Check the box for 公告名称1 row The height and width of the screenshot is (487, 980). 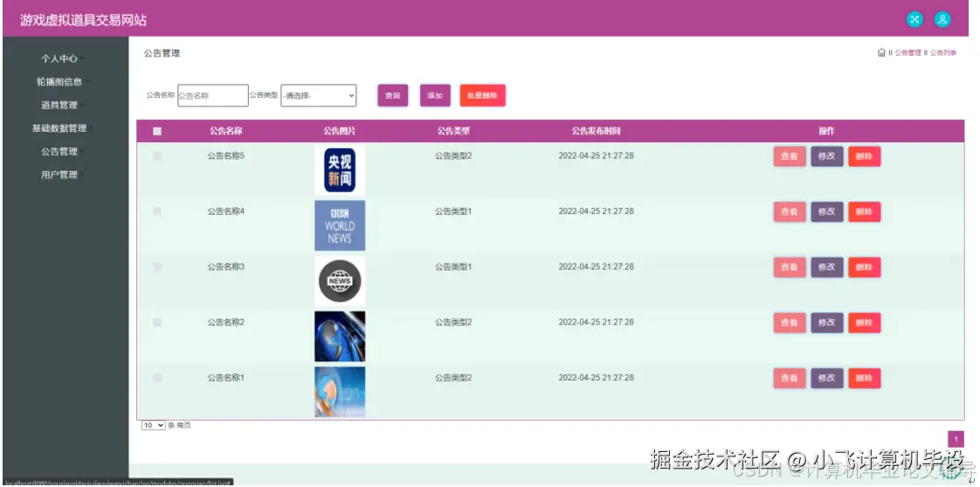157,378
